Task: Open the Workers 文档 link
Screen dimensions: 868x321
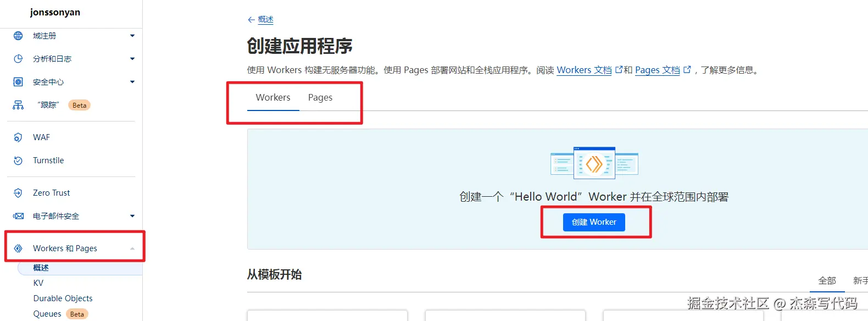Action: click(x=584, y=70)
